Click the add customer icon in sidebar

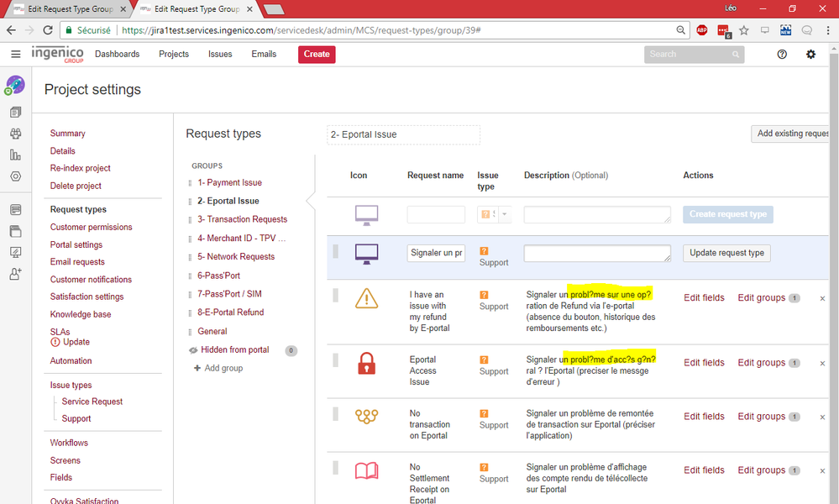15,274
